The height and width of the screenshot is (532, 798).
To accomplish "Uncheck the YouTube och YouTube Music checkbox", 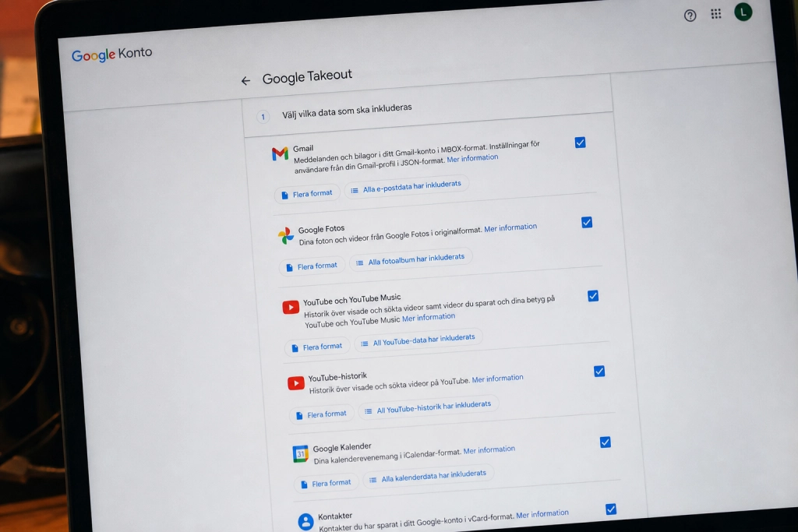I will pos(593,296).
